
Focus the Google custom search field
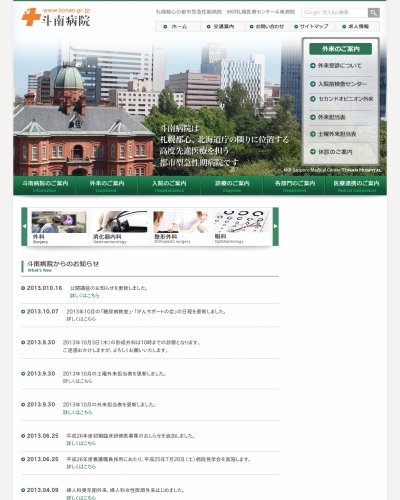(335, 13)
